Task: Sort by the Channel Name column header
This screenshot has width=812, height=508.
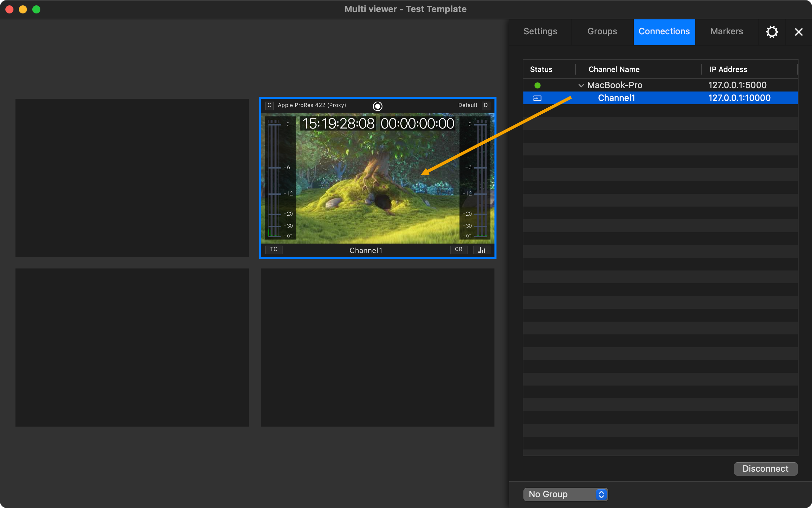Action: pos(638,69)
